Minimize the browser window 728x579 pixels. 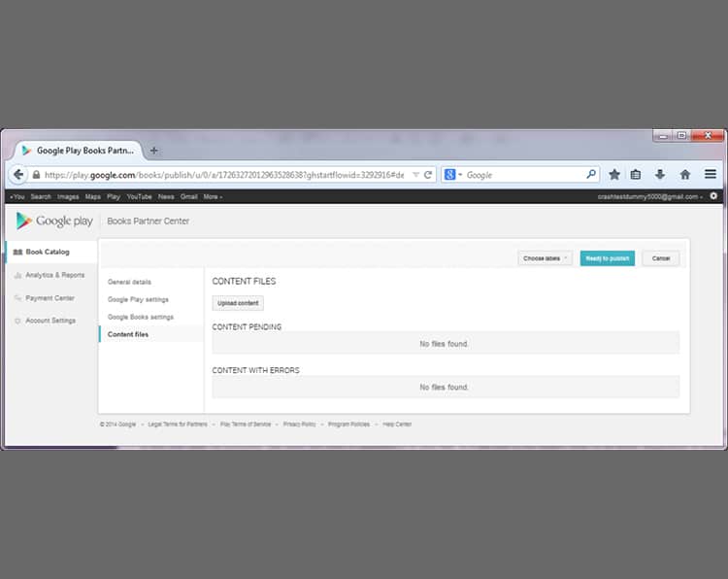(663, 136)
